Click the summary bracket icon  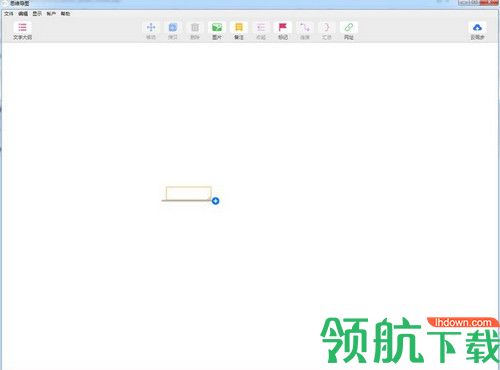pyautogui.click(x=327, y=27)
